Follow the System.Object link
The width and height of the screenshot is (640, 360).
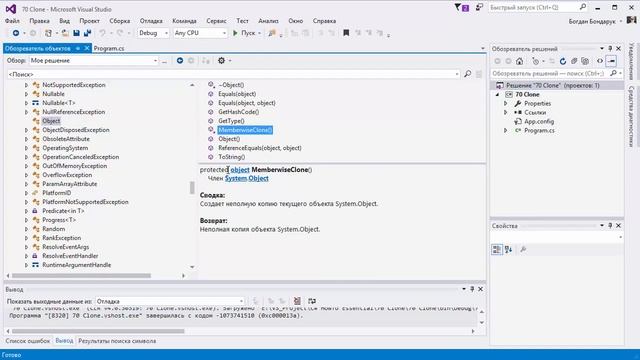pyautogui.click(x=247, y=178)
